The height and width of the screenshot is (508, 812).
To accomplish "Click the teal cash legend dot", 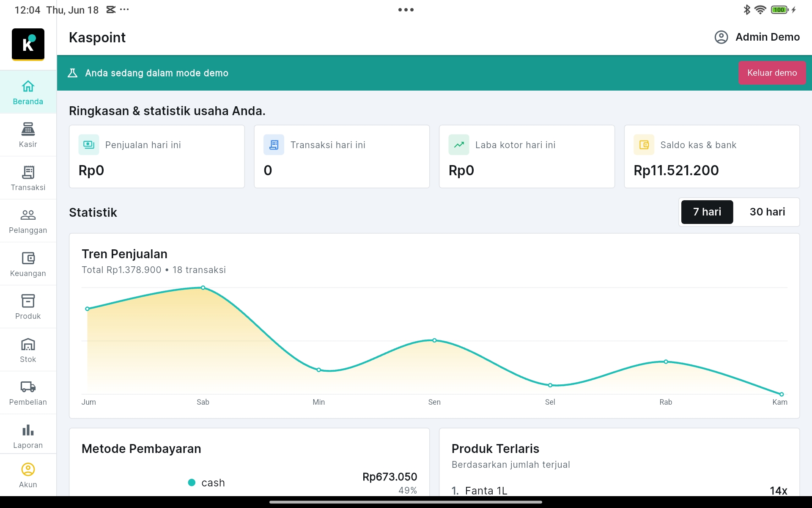I will pos(192,483).
